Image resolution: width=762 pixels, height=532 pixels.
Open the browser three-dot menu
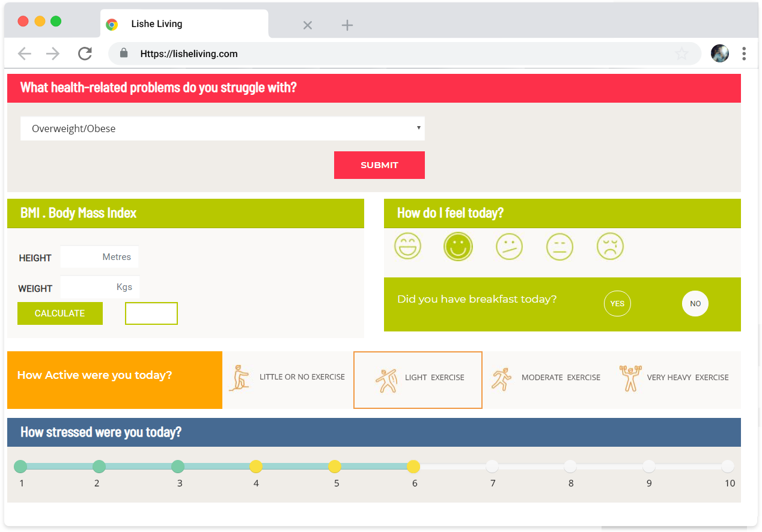(x=744, y=53)
